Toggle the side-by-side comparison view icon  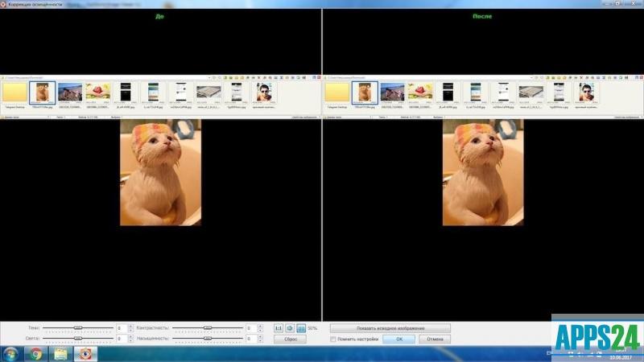coord(301,328)
